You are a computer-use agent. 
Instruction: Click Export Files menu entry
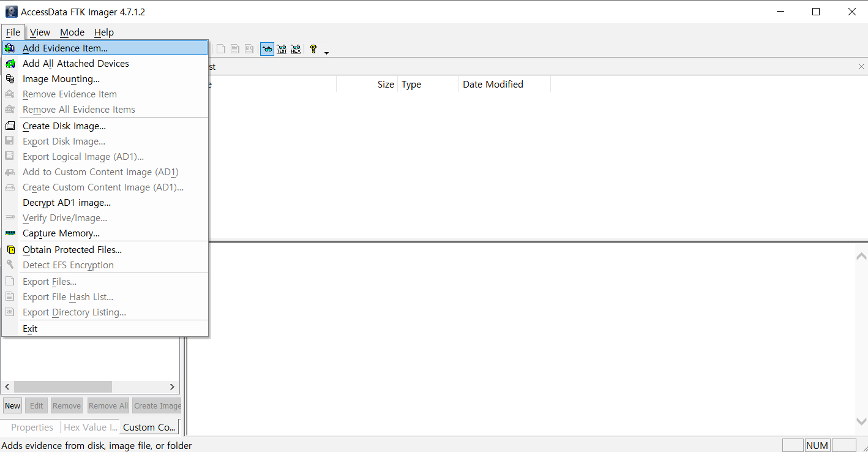pyautogui.click(x=105, y=281)
